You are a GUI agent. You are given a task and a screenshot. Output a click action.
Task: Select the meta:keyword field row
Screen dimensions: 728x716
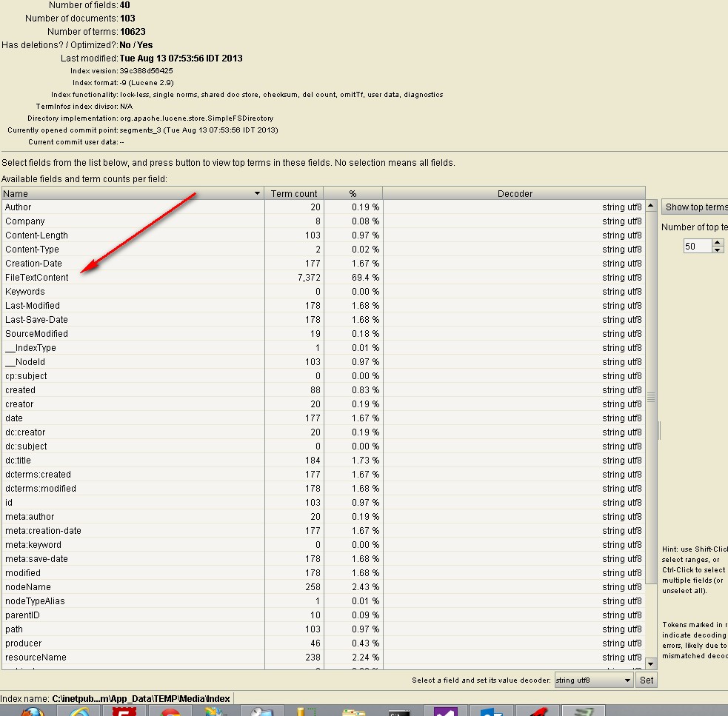pyautogui.click(x=323, y=545)
